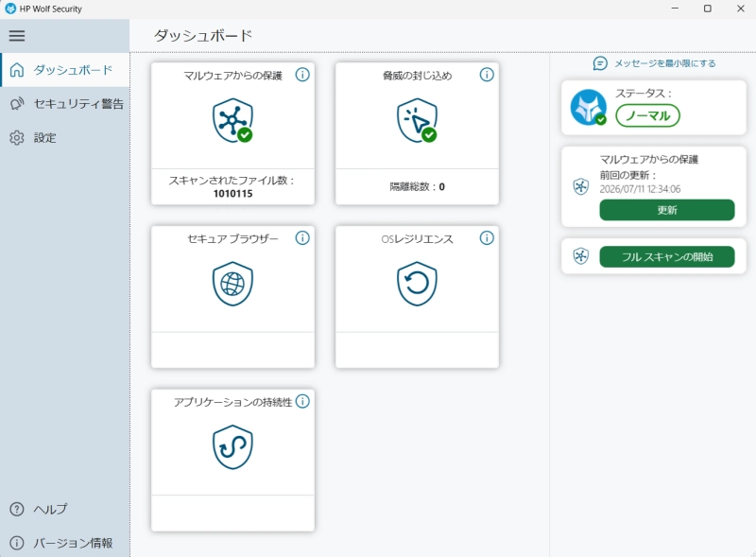The width and height of the screenshot is (756, 557).
Task: Open info for OSレジリエンス card
Action: (487, 238)
